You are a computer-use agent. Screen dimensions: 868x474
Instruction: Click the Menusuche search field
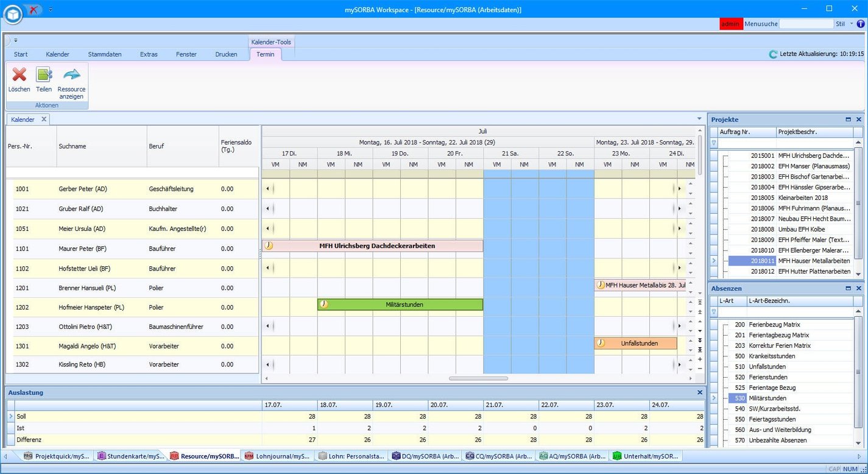806,24
